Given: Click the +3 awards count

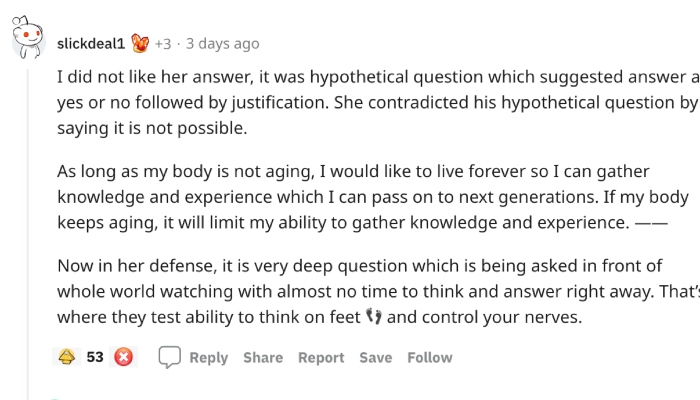Looking at the screenshot, I should click(163, 44).
